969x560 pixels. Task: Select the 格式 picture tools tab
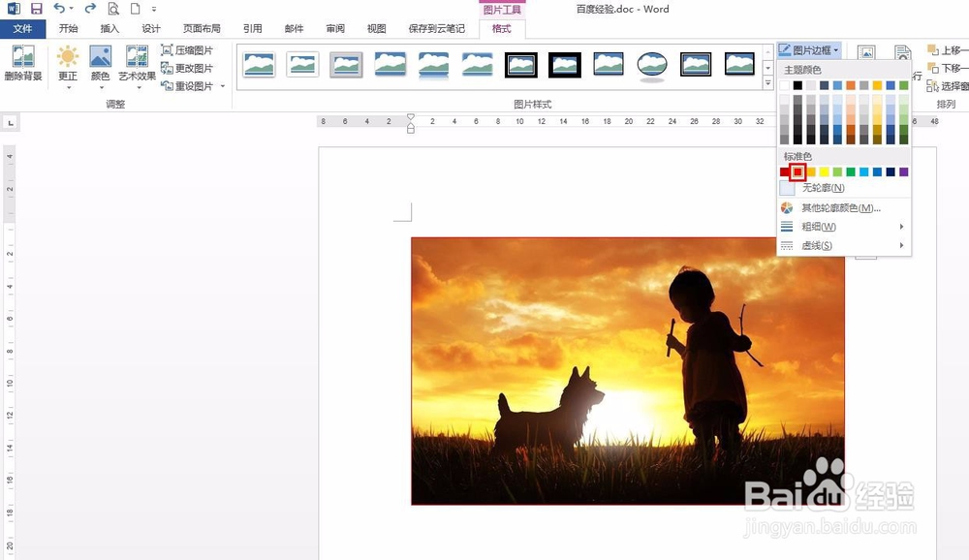501,28
